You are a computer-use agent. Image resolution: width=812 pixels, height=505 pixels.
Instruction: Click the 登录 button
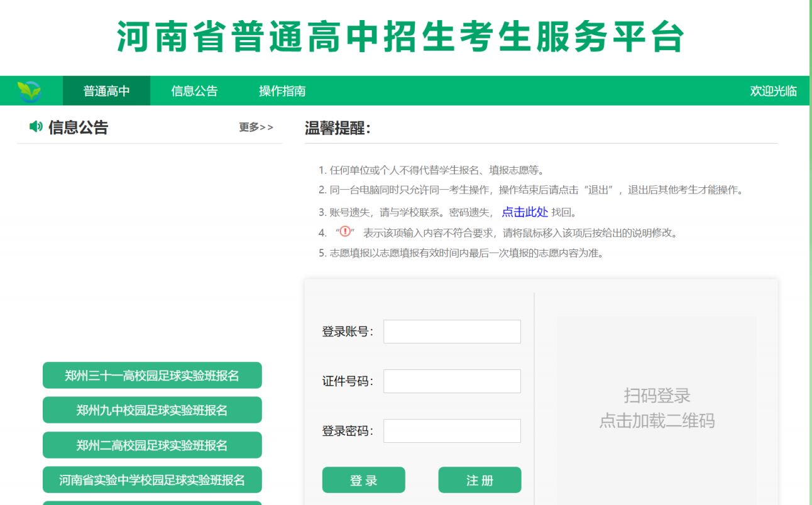click(x=363, y=481)
